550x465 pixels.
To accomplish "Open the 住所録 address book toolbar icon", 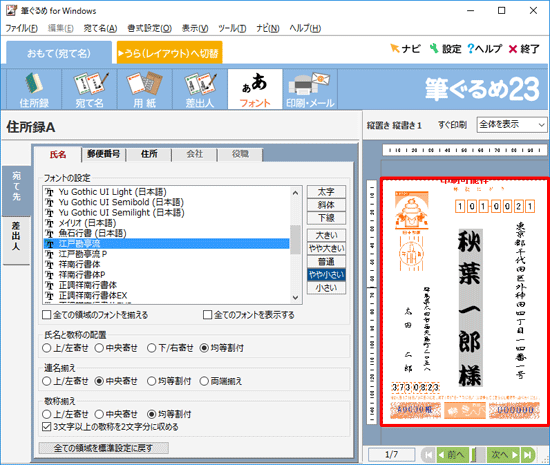I will pos(34,89).
